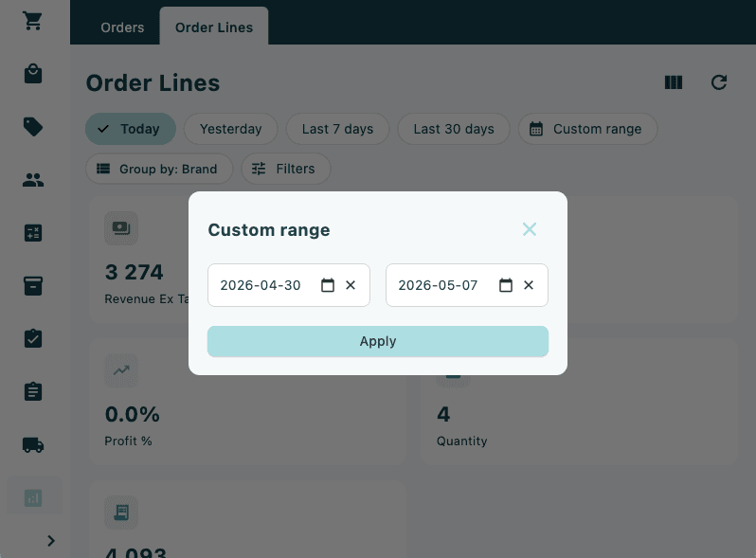The width and height of the screenshot is (756, 558).
Task: Select the Yesterday date chip
Action: coord(231,129)
